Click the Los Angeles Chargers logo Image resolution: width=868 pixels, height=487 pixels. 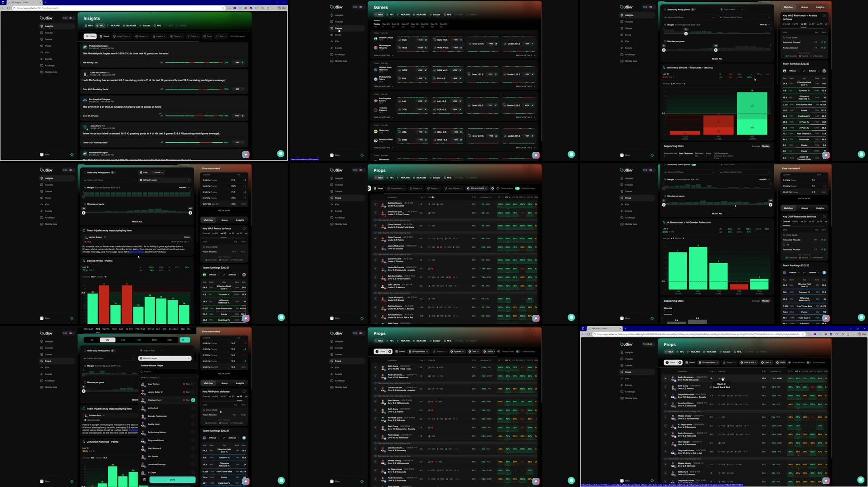(x=85, y=100)
